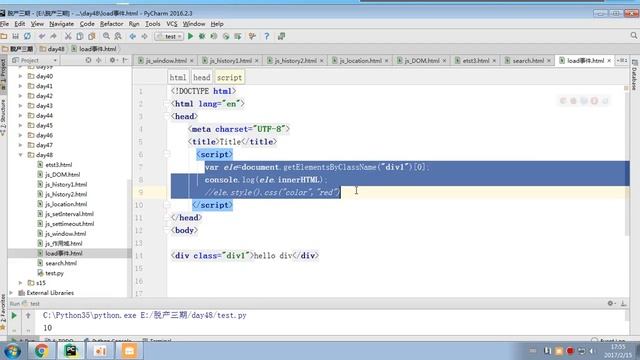The width and height of the screenshot is (640, 360).
Task: Switch to js_DOM.html tab
Action: (422, 60)
